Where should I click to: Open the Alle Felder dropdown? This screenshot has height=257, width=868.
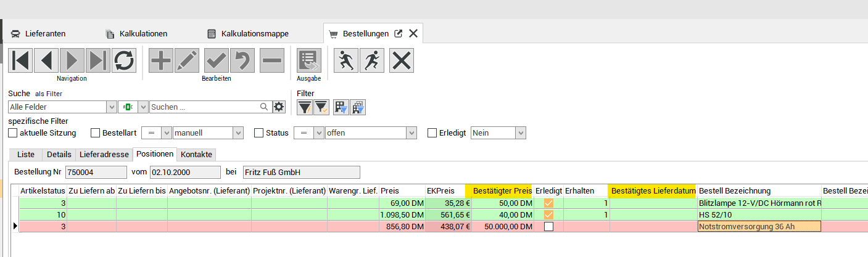[112, 107]
